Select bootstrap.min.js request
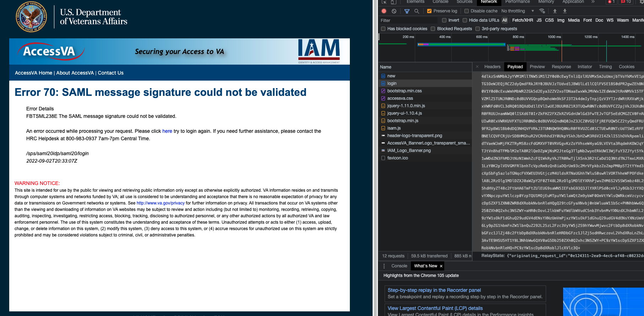The image size is (644, 316). [425, 121]
